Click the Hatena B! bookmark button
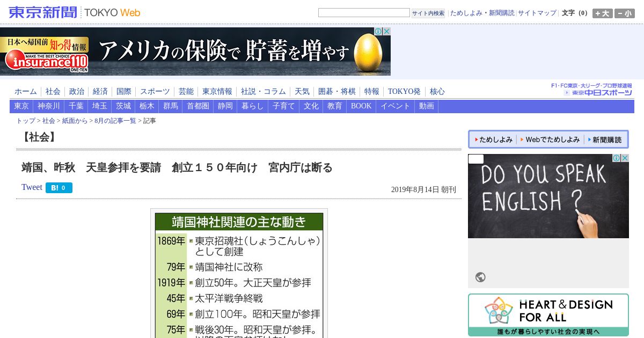Viewport: 644px width, 338px height. pyautogui.click(x=59, y=188)
